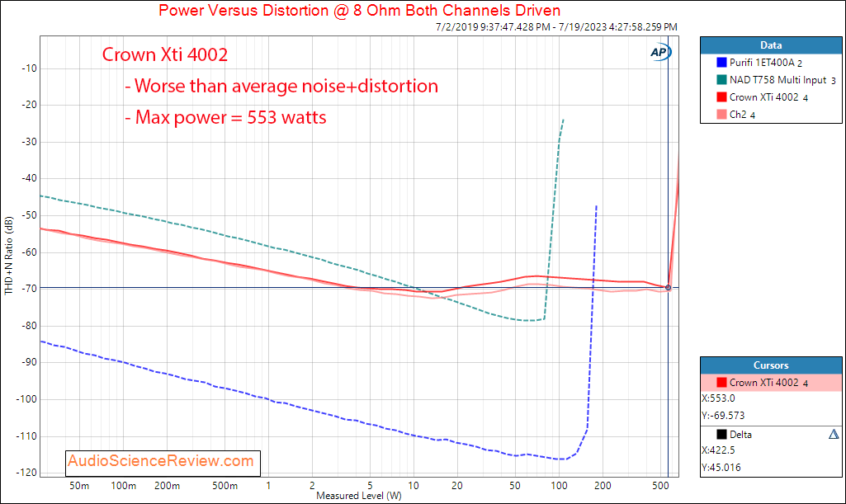The width and height of the screenshot is (846, 504).
Task: Click the blue Purifi 1ET400A color swatch
Action: coord(721,63)
